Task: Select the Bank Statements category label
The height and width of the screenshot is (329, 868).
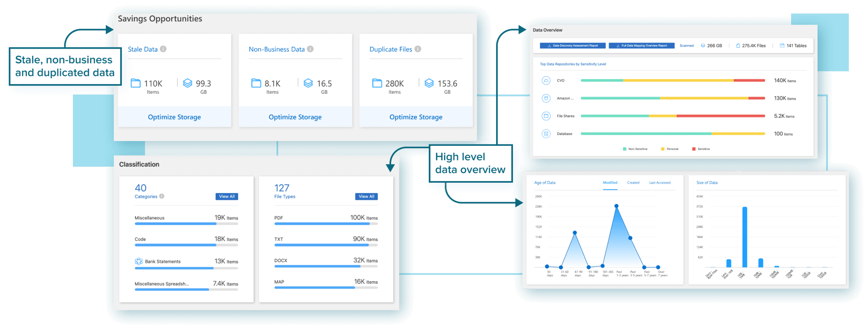Action: coord(163,261)
